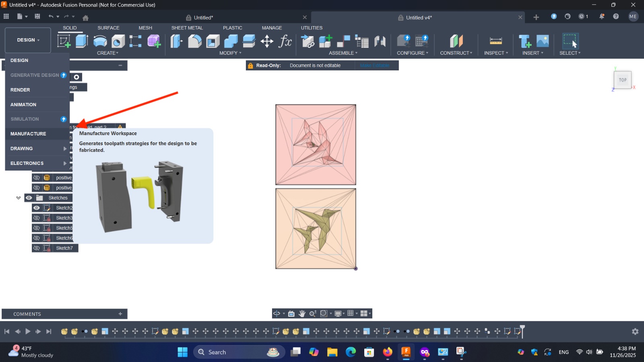Click the Measure ruler icon

495,41
